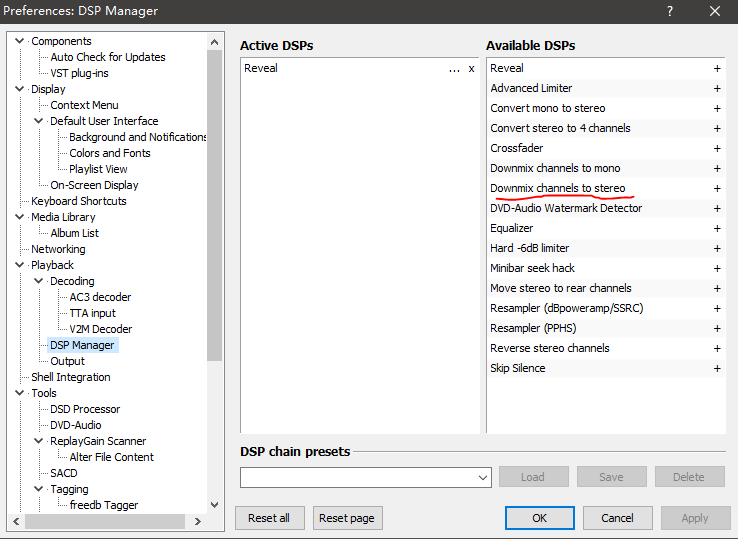Add Equalizer DSP with its plus icon

pyautogui.click(x=717, y=229)
